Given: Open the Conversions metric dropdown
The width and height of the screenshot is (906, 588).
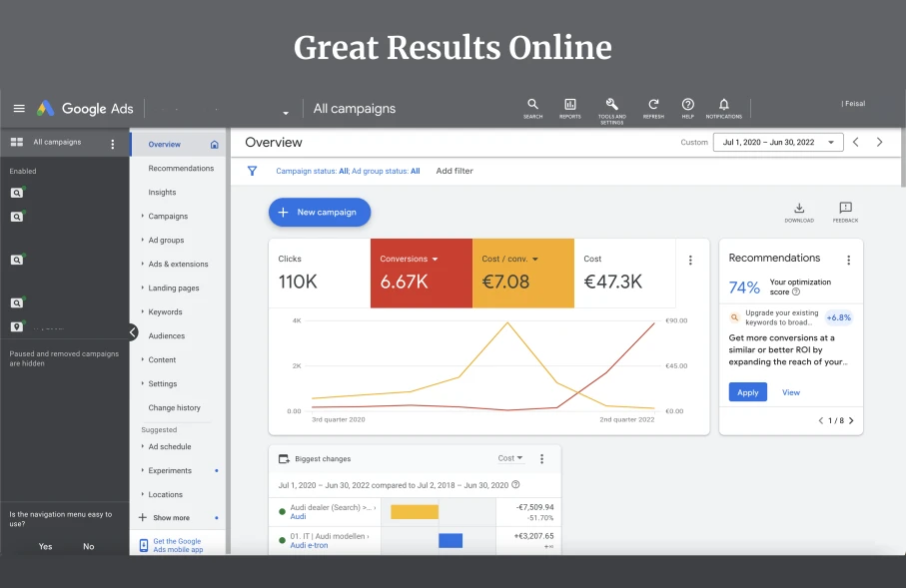Looking at the screenshot, I should [436, 260].
